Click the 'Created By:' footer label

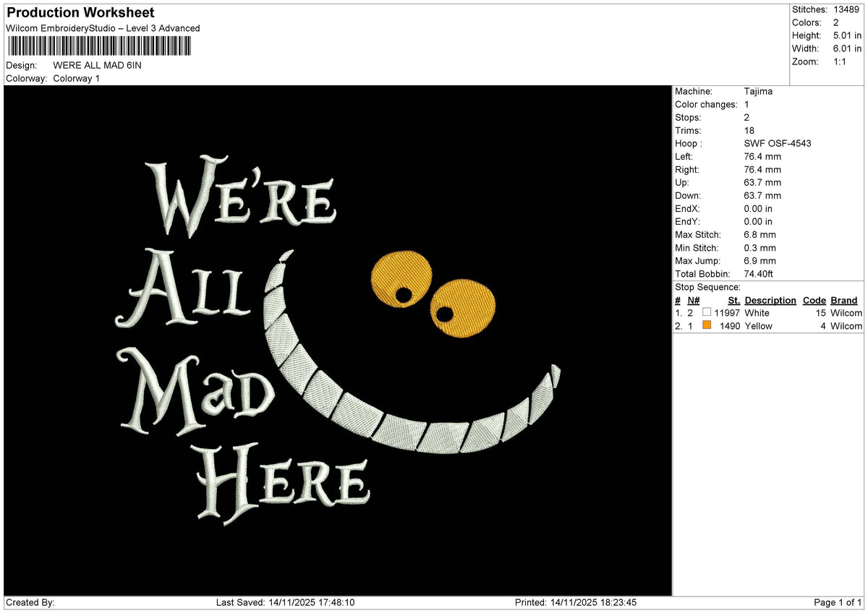tap(30, 603)
